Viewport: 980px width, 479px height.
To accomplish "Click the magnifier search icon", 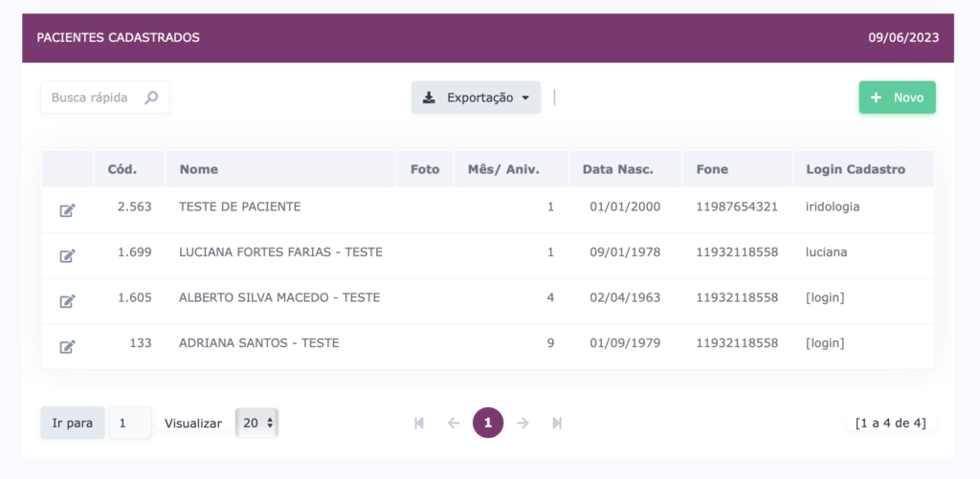I will pyautogui.click(x=151, y=98).
